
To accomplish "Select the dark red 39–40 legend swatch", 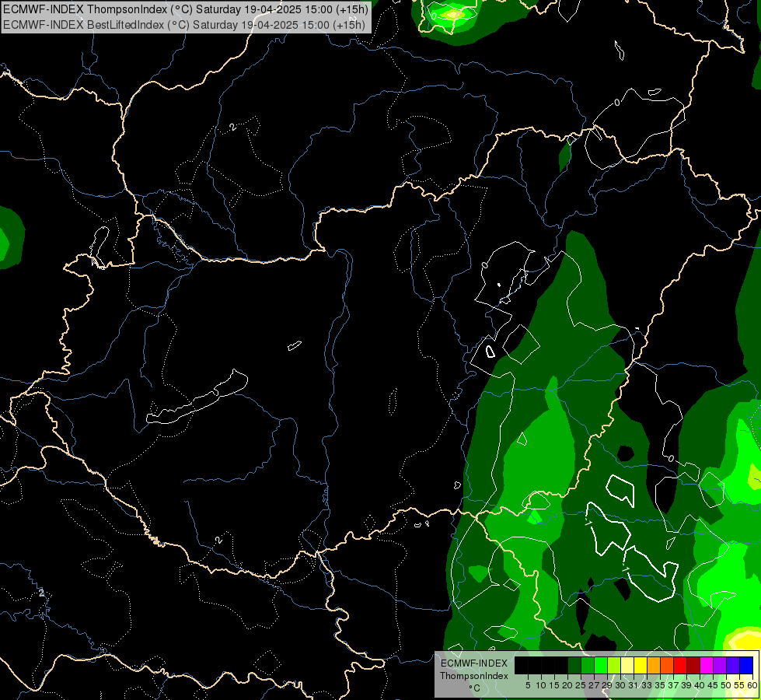I will (693, 665).
